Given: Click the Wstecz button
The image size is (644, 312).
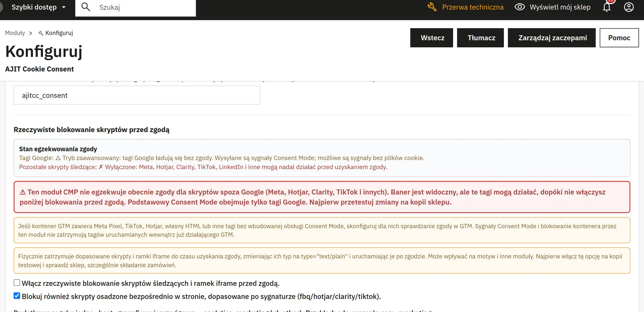Looking at the screenshot, I should [x=432, y=38].
